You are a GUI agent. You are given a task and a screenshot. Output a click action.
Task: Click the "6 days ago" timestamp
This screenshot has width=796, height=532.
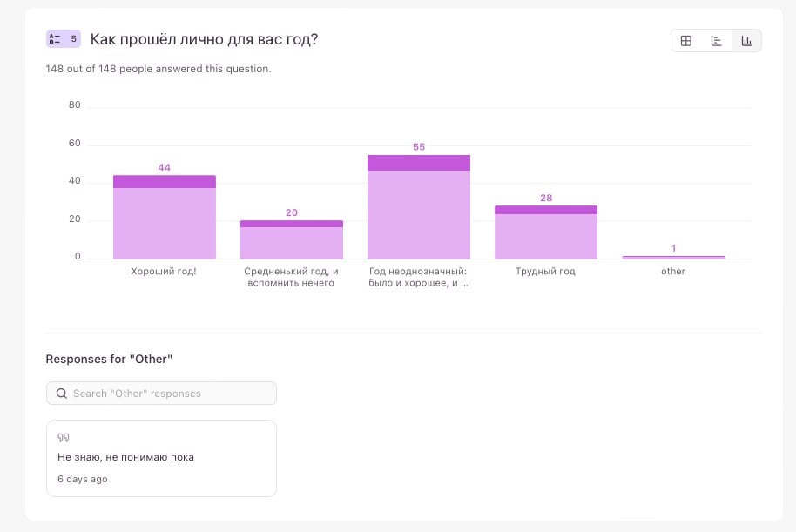(x=83, y=480)
